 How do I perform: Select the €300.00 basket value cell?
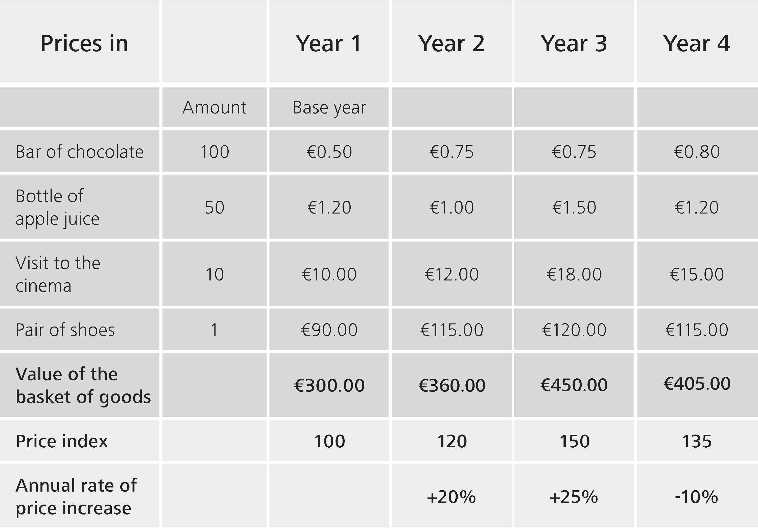click(x=329, y=385)
